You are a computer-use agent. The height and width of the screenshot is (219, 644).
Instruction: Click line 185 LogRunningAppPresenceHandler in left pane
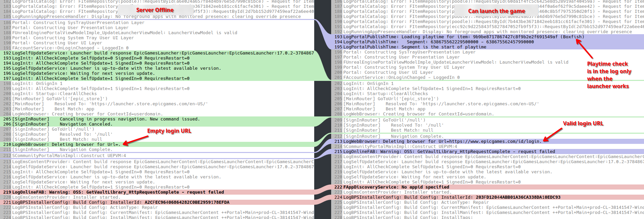pos(157,17)
